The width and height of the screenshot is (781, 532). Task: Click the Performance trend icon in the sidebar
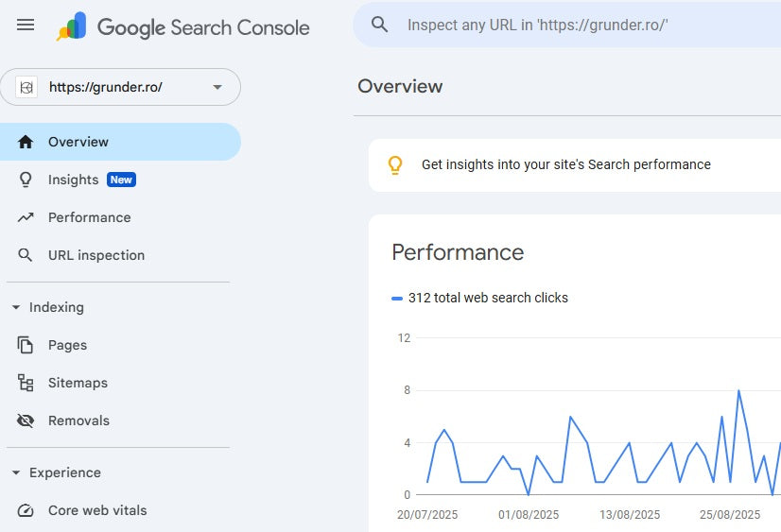(26, 217)
